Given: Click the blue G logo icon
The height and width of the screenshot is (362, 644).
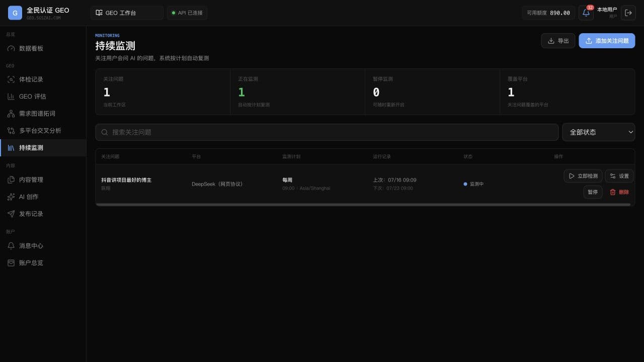Looking at the screenshot, I should pos(15,13).
